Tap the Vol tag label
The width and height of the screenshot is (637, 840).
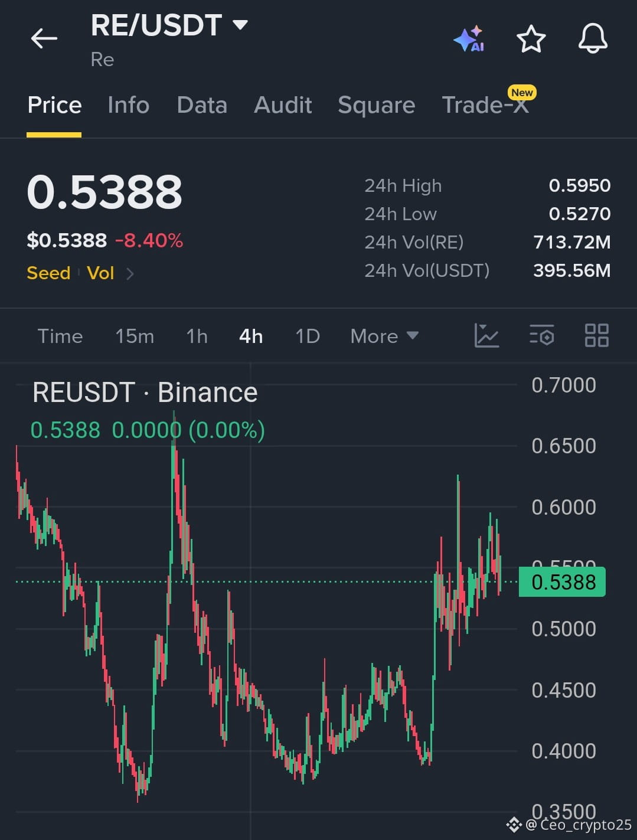(x=100, y=273)
